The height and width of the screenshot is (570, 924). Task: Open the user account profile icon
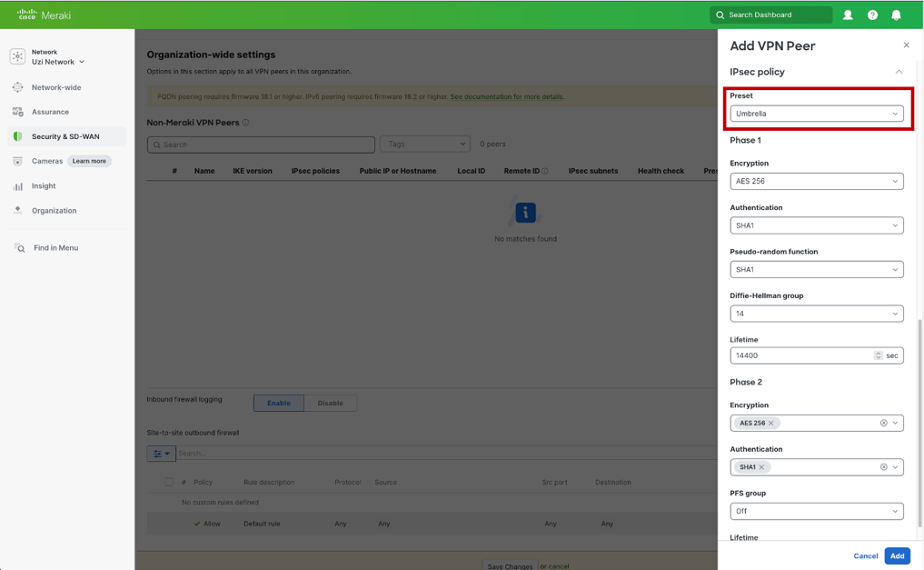coord(848,15)
